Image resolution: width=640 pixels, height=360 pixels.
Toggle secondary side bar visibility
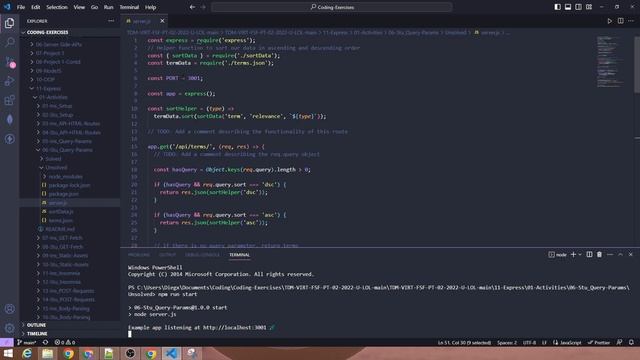578,7
